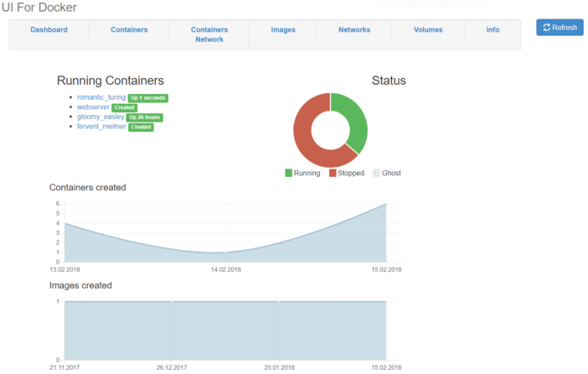The image size is (588, 374).
Task: Click the 'Running Containers' heading
Action: 111,81
